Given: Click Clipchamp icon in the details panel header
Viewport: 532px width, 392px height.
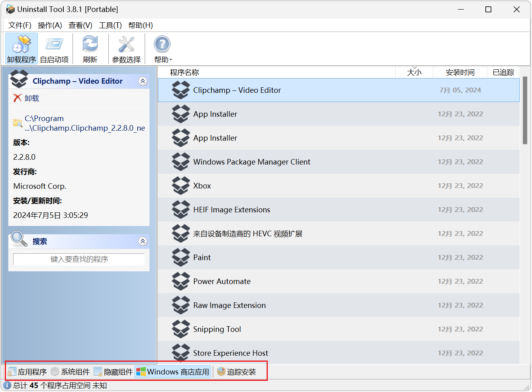Looking at the screenshot, I should pos(19,79).
